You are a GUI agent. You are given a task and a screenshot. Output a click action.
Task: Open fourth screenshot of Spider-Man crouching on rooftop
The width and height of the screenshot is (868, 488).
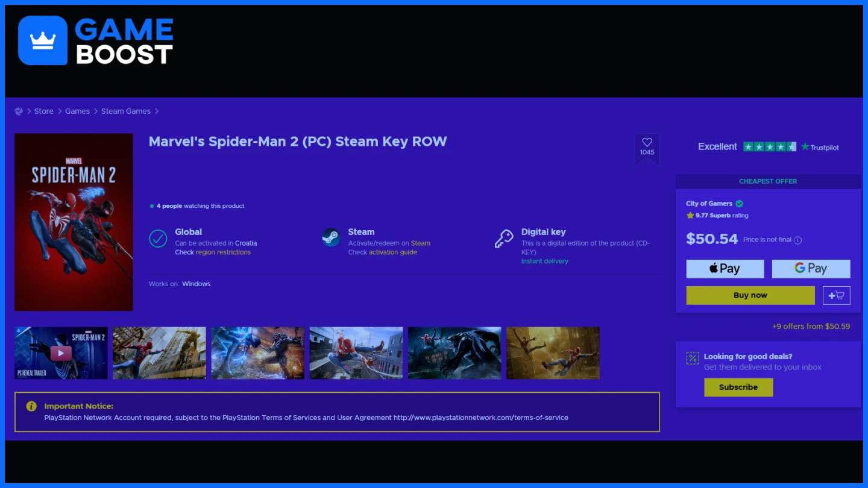(x=356, y=353)
